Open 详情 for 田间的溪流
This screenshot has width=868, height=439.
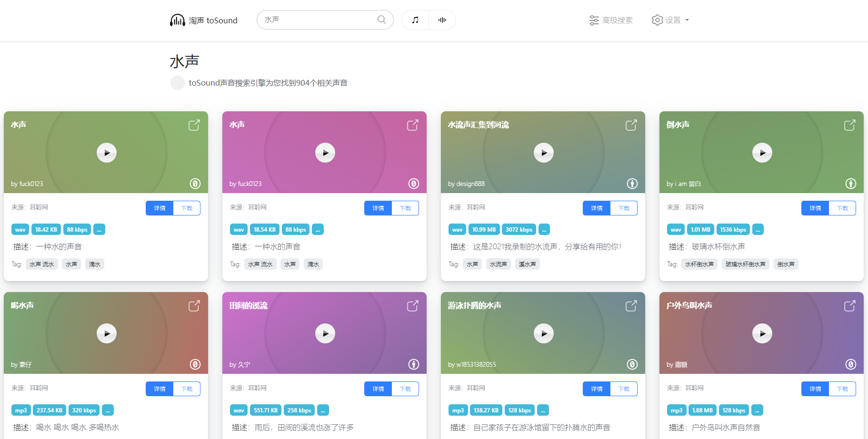coord(378,389)
